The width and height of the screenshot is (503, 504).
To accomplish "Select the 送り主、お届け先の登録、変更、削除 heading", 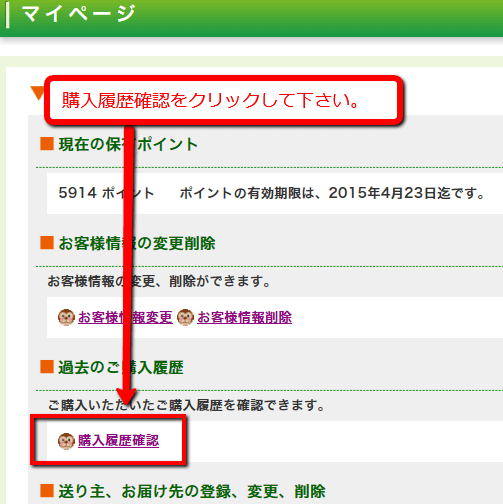I will pyautogui.click(x=192, y=491).
